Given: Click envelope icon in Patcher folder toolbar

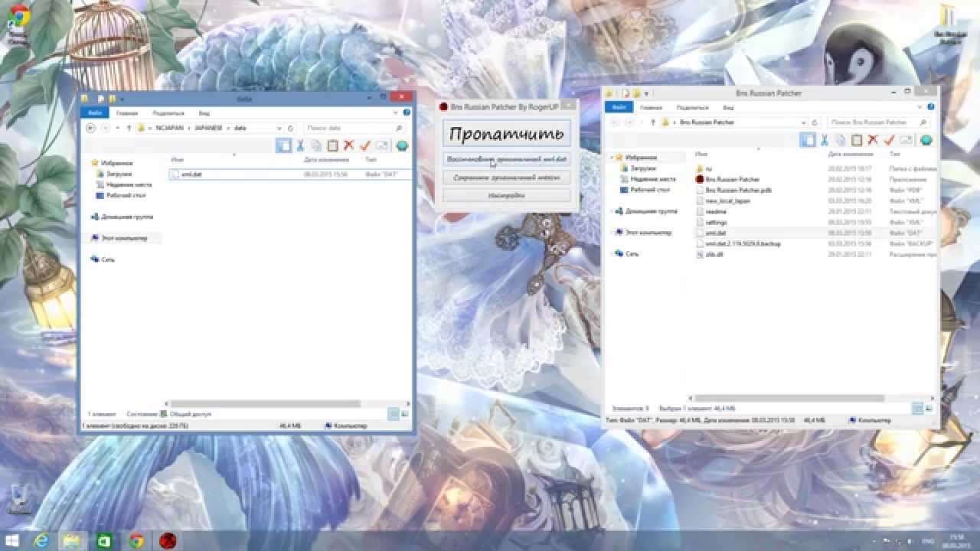Looking at the screenshot, I should tap(906, 140).
